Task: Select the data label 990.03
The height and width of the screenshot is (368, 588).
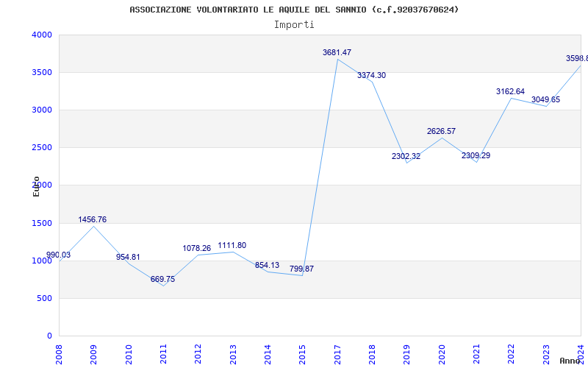Action: (x=58, y=255)
